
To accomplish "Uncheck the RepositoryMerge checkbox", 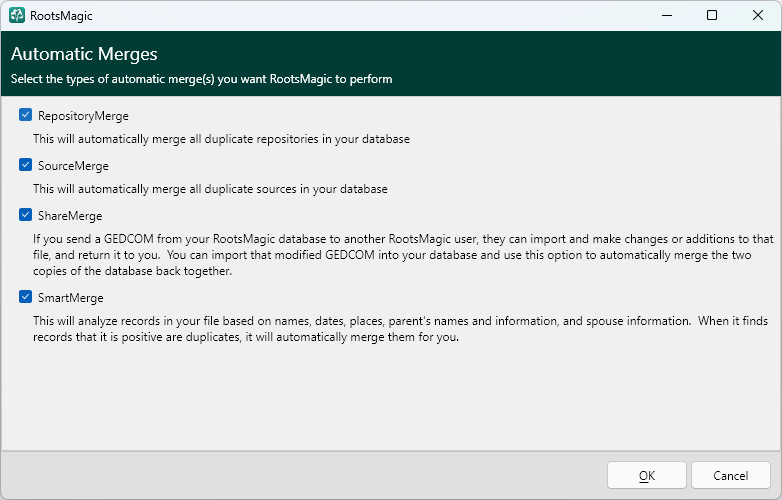I will coord(25,115).
